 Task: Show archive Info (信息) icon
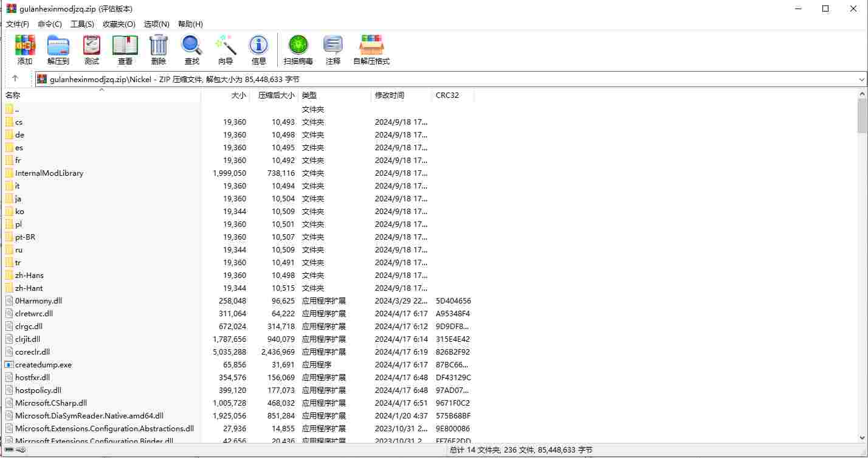(259, 45)
